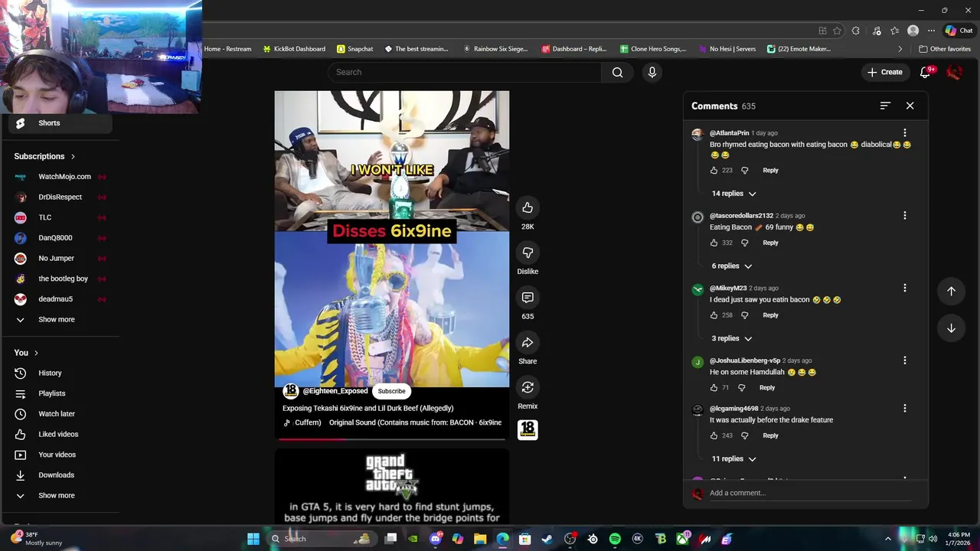Image resolution: width=980 pixels, height=551 pixels.
Task: Expand 14 replies under @AtlantaPrin comment
Action: pyautogui.click(x=733, y=194)
